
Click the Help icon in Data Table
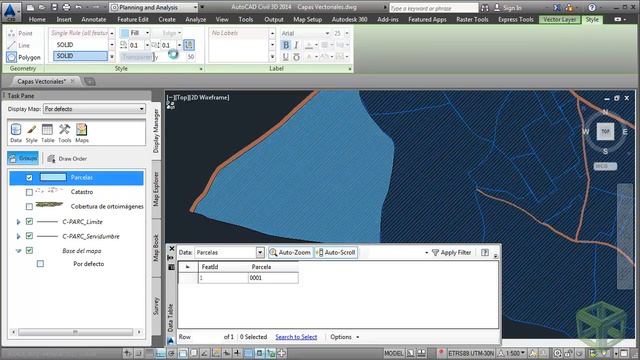tap(484, 253)
